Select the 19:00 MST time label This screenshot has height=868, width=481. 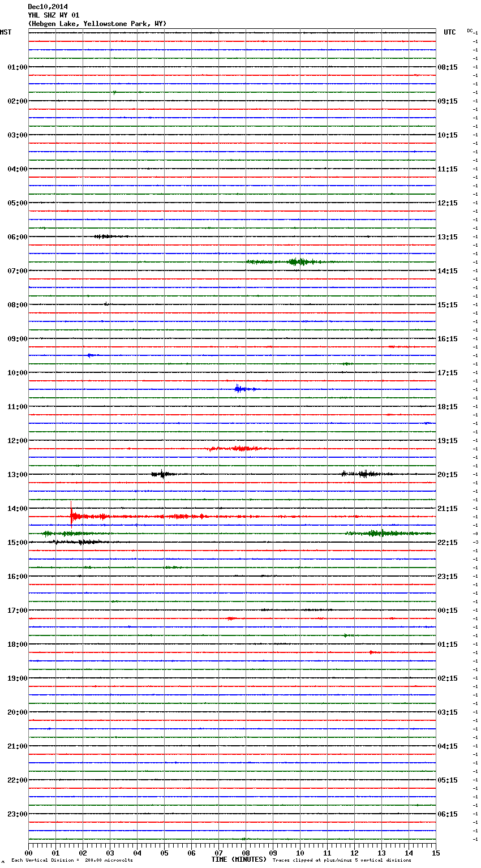pyautogui.click(x=18, y=678)
